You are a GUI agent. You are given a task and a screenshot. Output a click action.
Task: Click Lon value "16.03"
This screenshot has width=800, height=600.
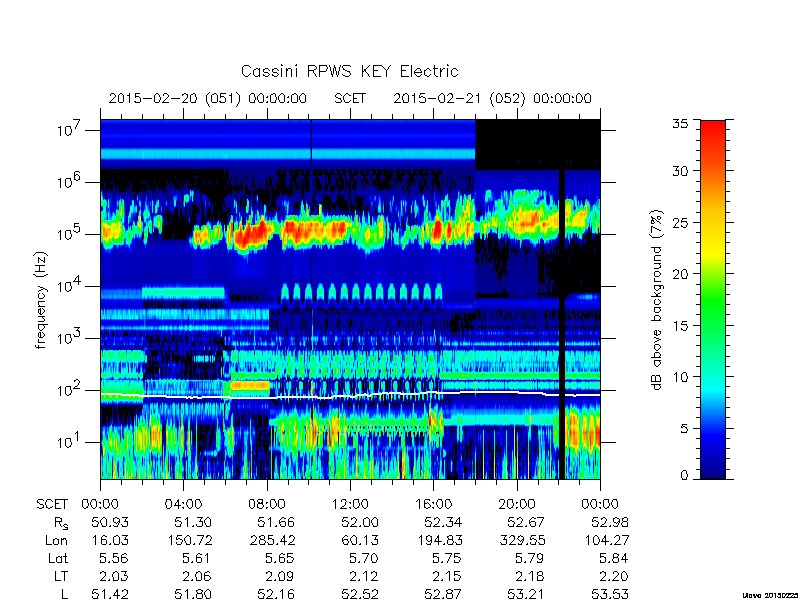(x=110, y=540)
